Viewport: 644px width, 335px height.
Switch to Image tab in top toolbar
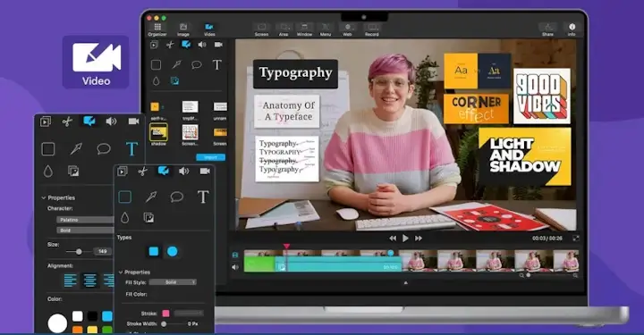pyautogui.click(x=183, y=29)
